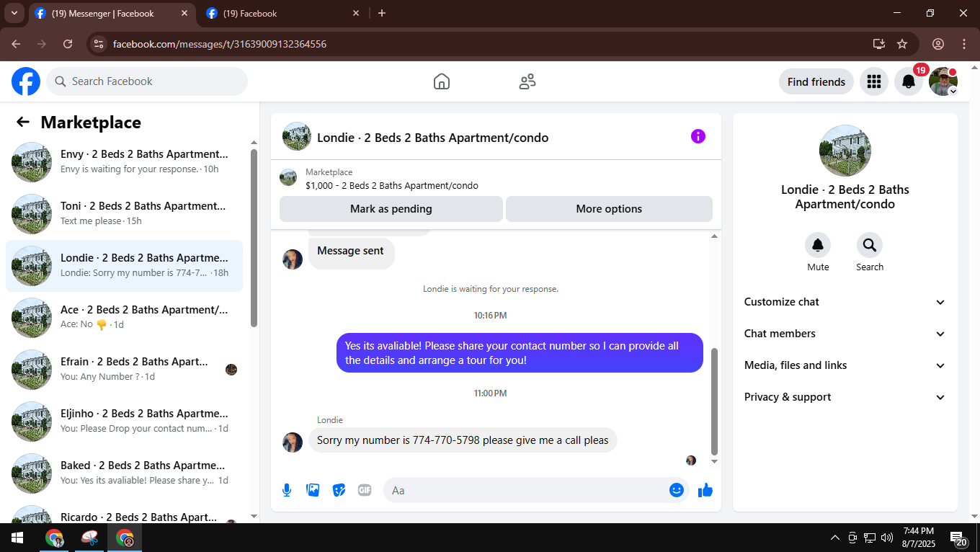Image resolution: width=980 pixels, height=552 pixels.
Task: Mute this chat with bell icon
Action: pos(818,245)
